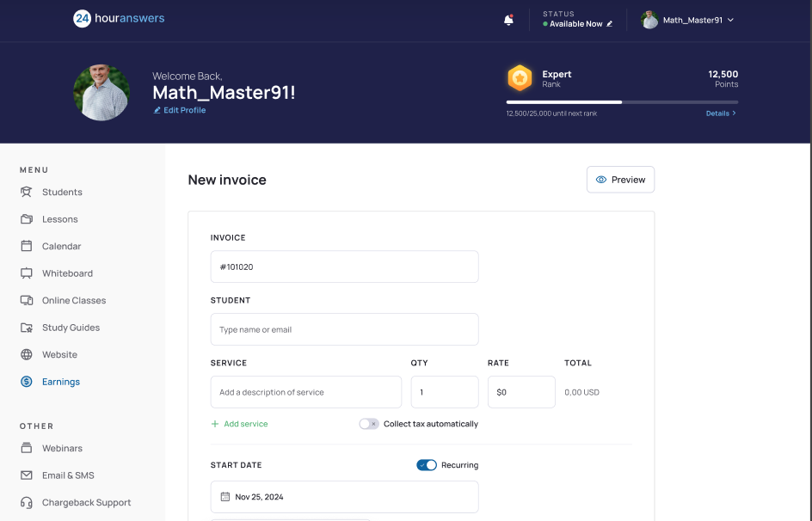Click the eye icon in Preview button
This screenshot has width=812, height=521.
(600, 180)
